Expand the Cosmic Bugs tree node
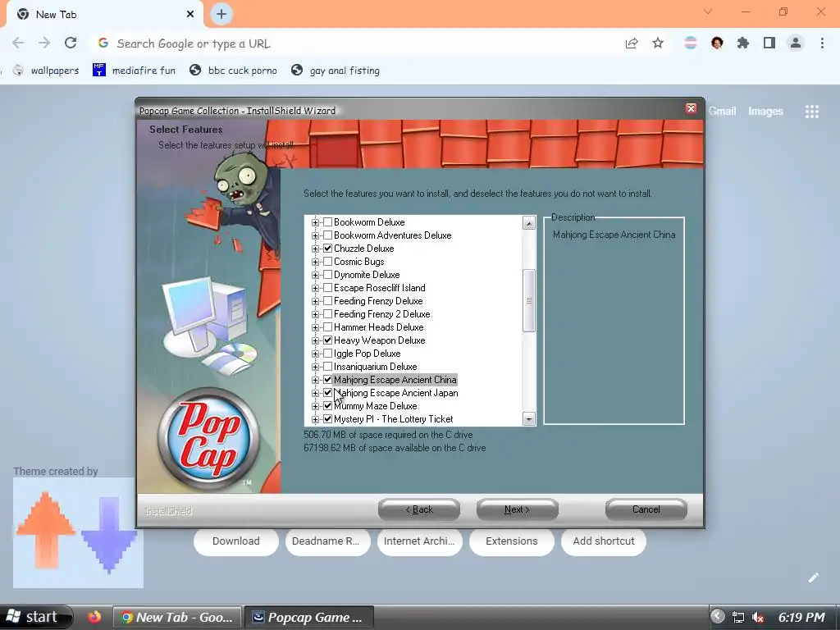Viewport: 840px width, 630px height. tap(316, 262)
